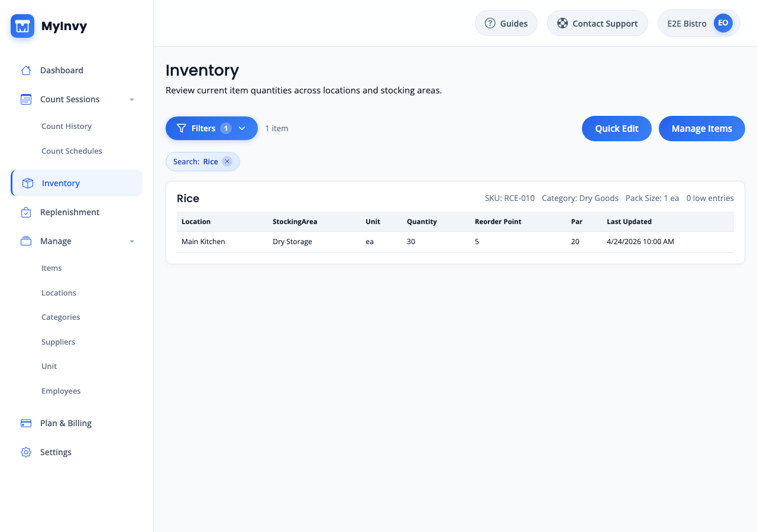Screen dimensions: 757x532
Task: Click the Filters button label
Action: pyautogui.click(x=203, y=128)
